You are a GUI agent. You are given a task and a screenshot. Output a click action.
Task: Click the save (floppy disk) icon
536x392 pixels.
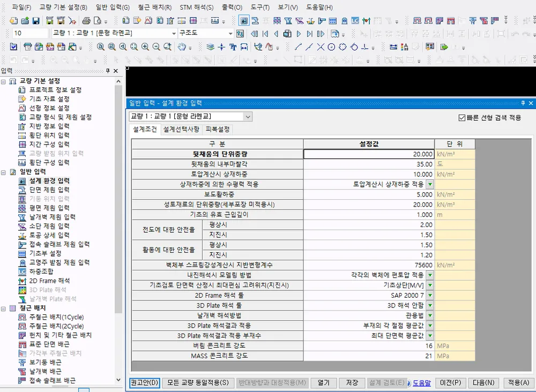[36, 21]
